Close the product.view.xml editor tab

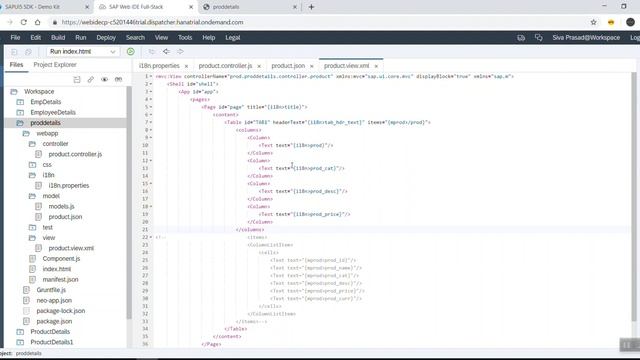[x=376, y=66]
